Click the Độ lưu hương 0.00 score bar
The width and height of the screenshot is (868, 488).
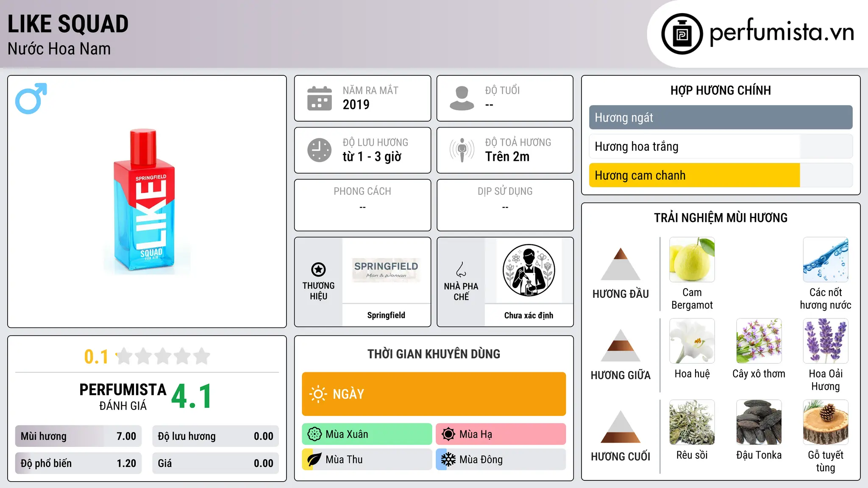point(215,436)
